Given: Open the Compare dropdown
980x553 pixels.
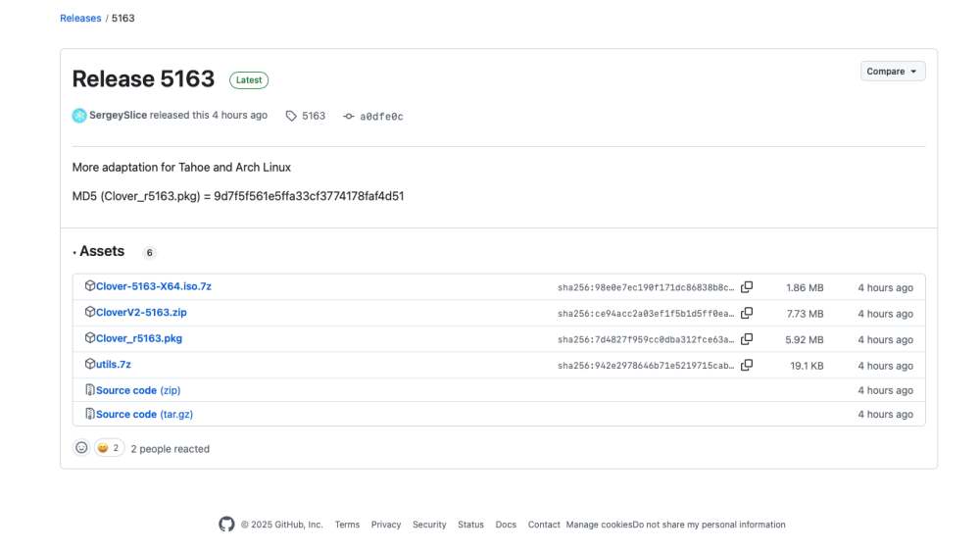Looking at the screenshot, I should click(x=893, y=72).
